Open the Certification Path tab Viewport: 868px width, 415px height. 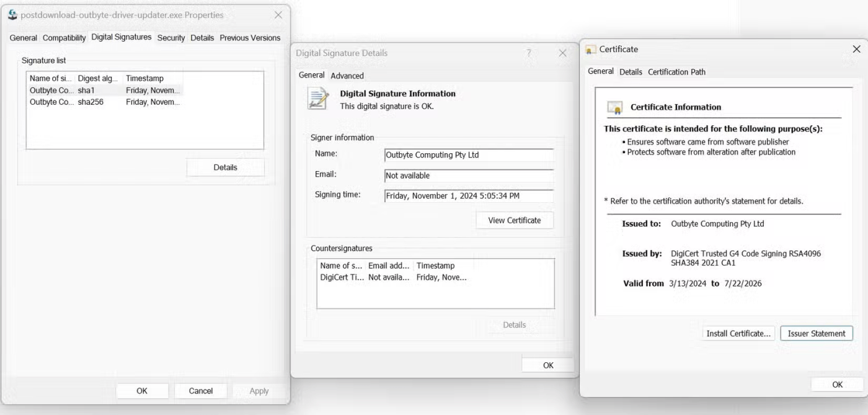click(676, 72)
